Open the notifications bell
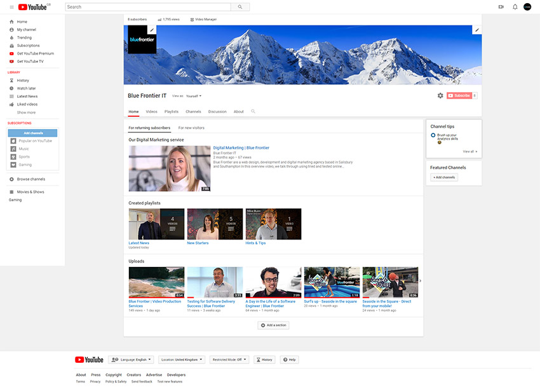540x392 pixels. pyautogui.click(x=515, y=6)
